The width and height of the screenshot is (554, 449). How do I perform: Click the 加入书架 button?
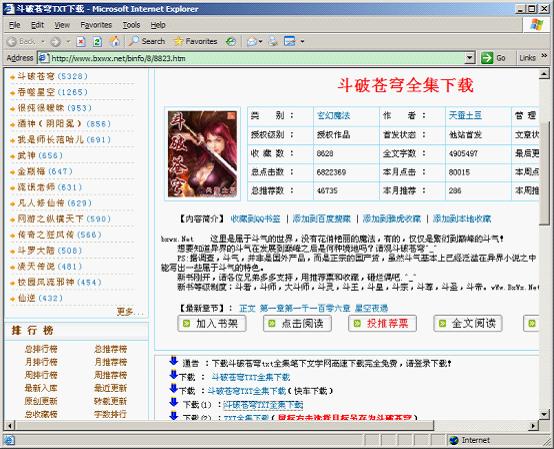pos(212,323)
